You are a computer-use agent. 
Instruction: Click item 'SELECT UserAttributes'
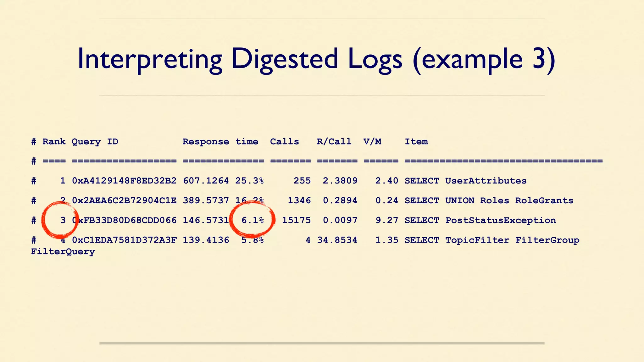[x=466, y=181]
